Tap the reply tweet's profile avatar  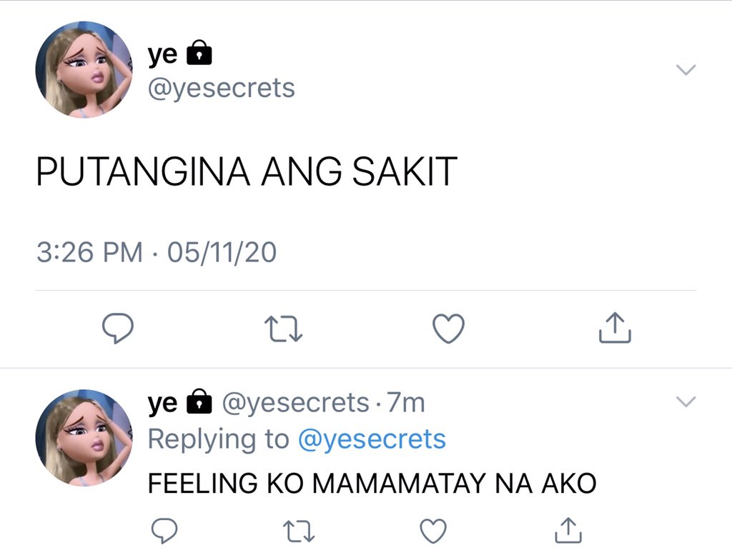tap(84, 438)
